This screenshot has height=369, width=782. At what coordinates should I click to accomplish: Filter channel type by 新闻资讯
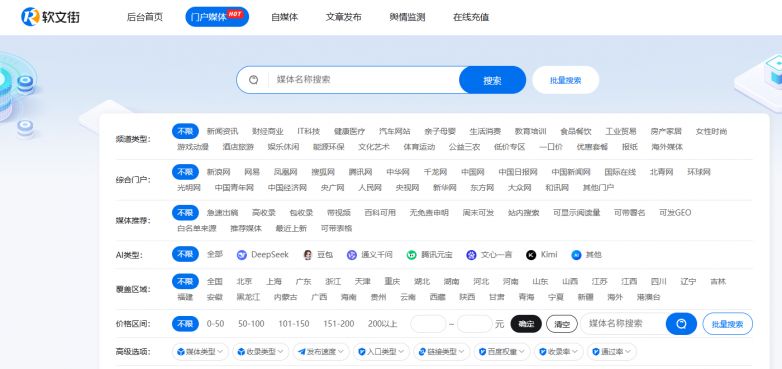tap(222, 132)
